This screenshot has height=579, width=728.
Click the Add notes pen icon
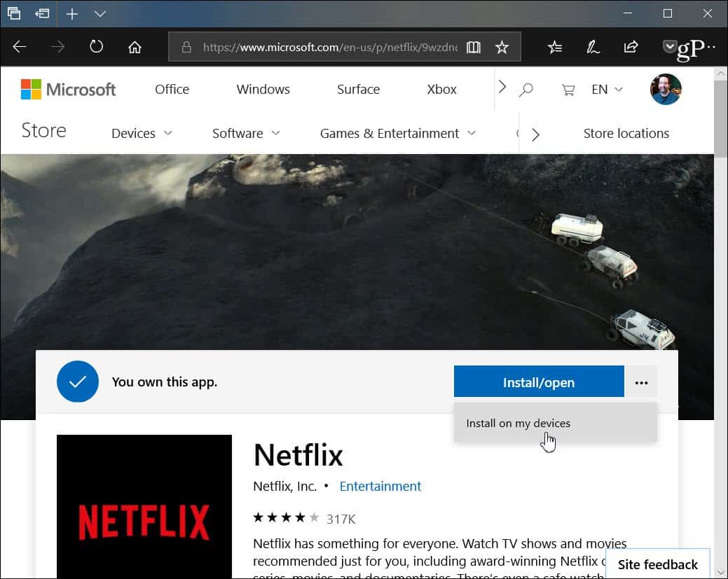pos(593,47)
